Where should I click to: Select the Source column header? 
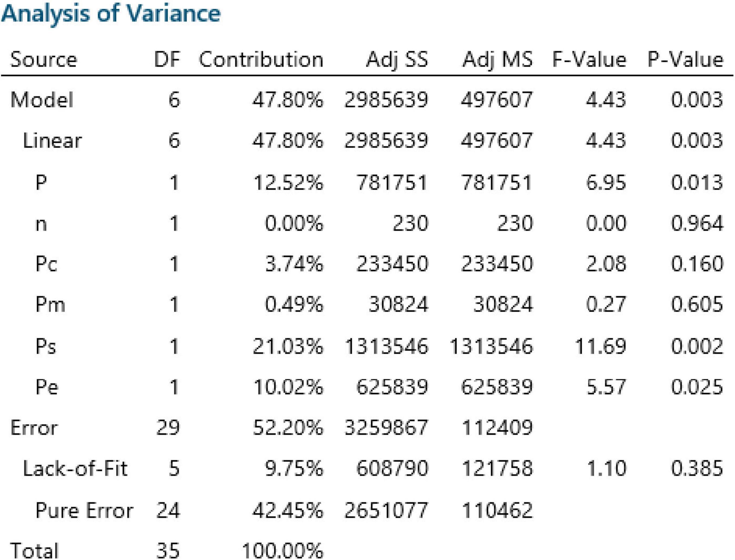coord(44,60)
